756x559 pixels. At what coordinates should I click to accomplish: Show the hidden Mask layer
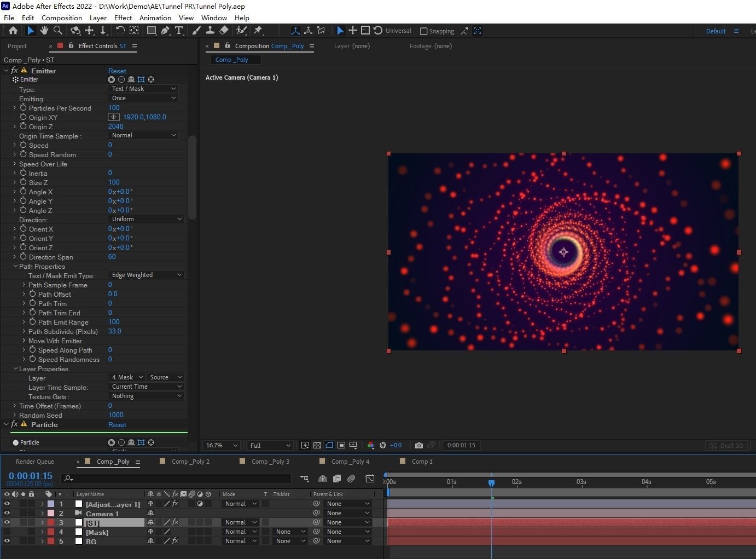(x=7, y=532)
